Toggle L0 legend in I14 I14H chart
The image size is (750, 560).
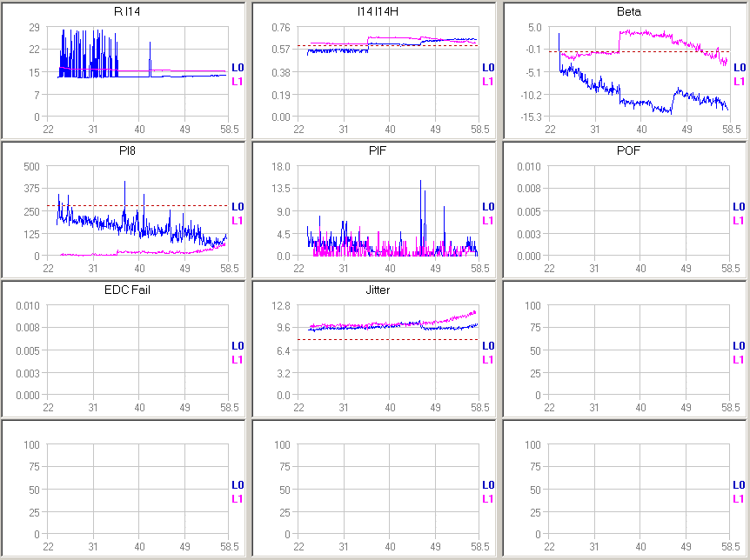pos(488,67)
